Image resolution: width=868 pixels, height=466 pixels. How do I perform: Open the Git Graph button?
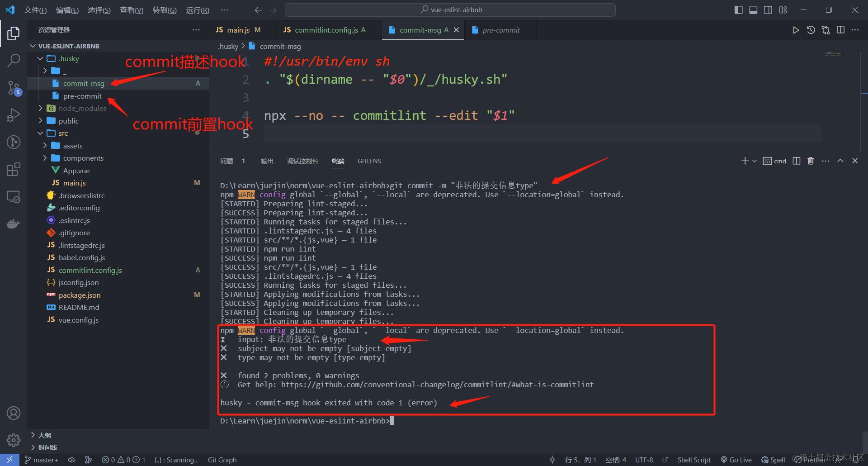pyautogui.click(x=222, y=460)
